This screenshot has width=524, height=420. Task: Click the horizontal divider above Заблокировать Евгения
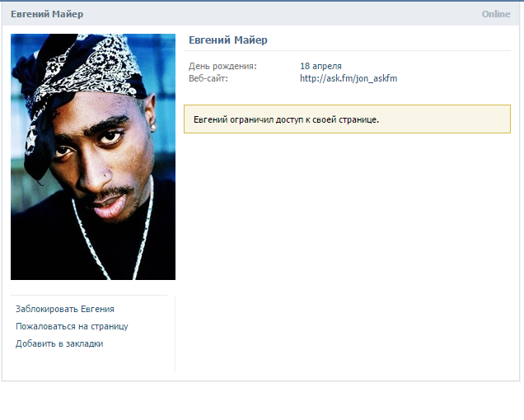[x=89, y=296]
